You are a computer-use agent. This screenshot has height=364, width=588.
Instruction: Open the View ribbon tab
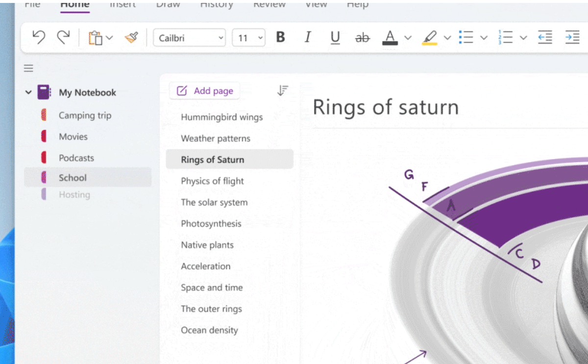[316, 4]
